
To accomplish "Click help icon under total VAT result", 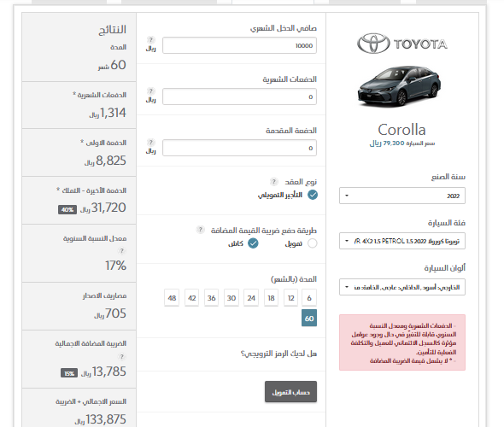I will pyautogui.click(x=121, y=356).
